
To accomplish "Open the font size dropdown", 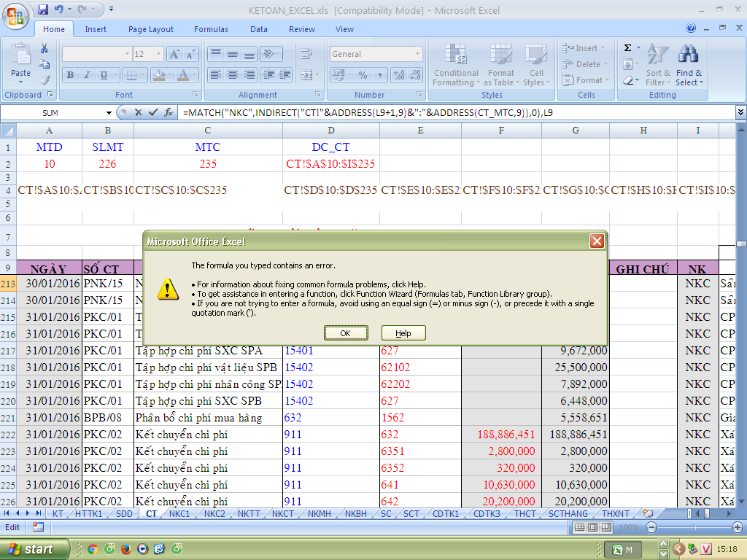I will tap(158, 54).
